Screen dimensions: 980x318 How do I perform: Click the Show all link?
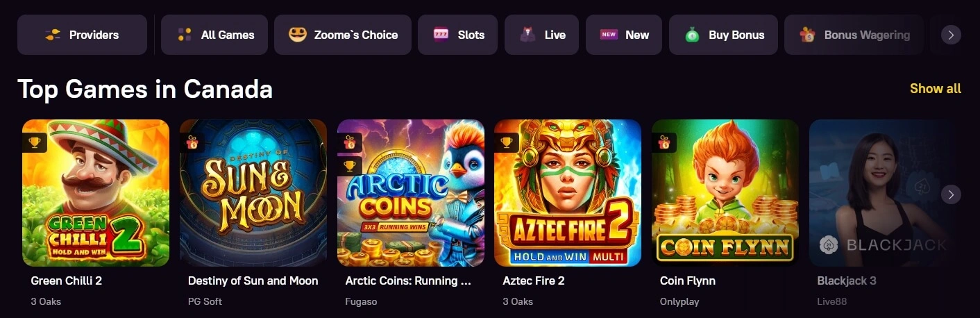coord(935,89)
